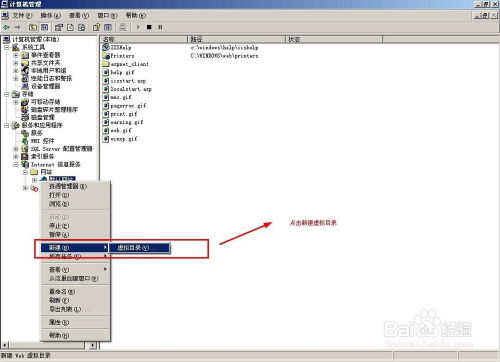
Task: Click the 事件查看器 tree icon
Action: point(25,55)
